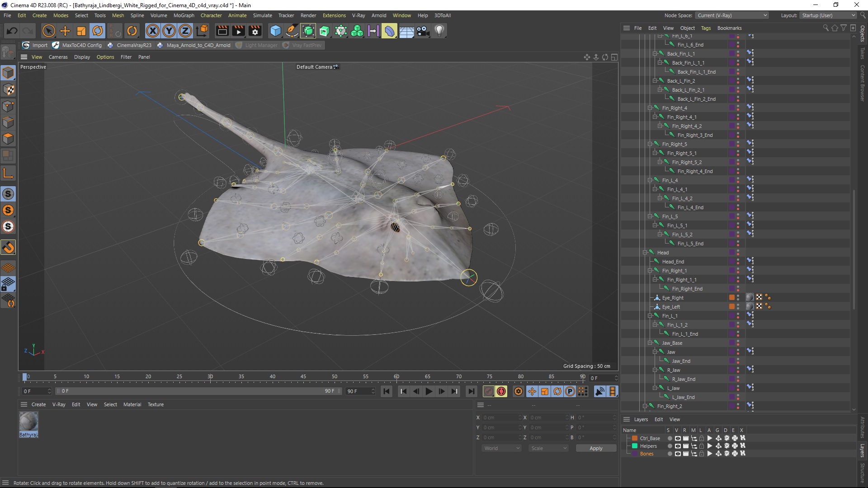Viewport: 868px width, 488px height.
Task: Add a Camera object icon
Action: point(423,31)
